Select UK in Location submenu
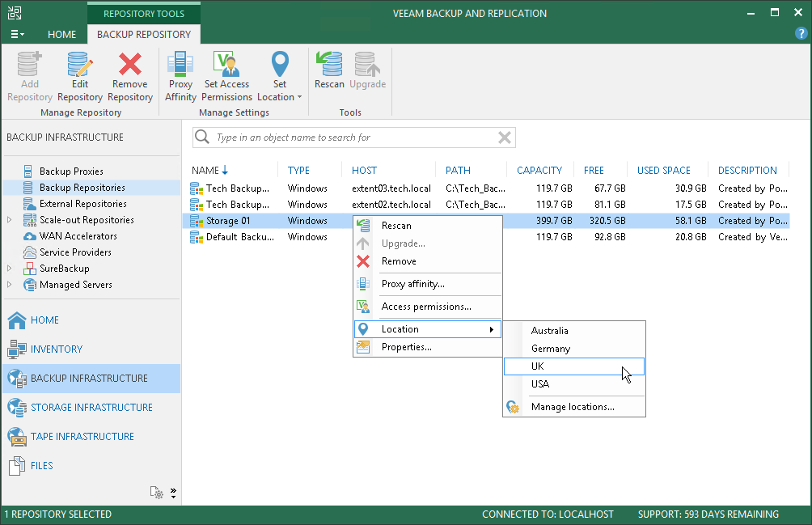This screenshot has height=525, width=812. (x=538, y=366)
